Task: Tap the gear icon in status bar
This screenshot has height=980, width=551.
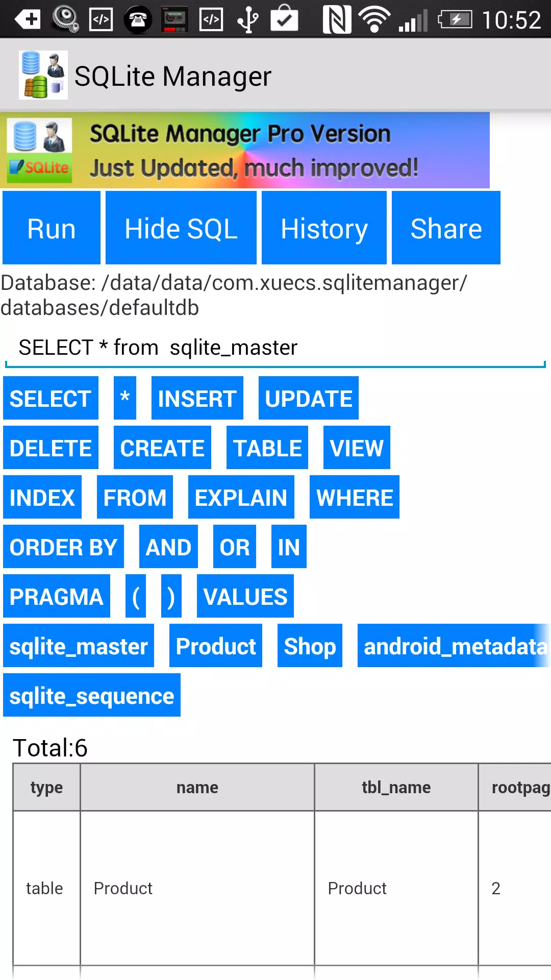Action: point(65,19)
